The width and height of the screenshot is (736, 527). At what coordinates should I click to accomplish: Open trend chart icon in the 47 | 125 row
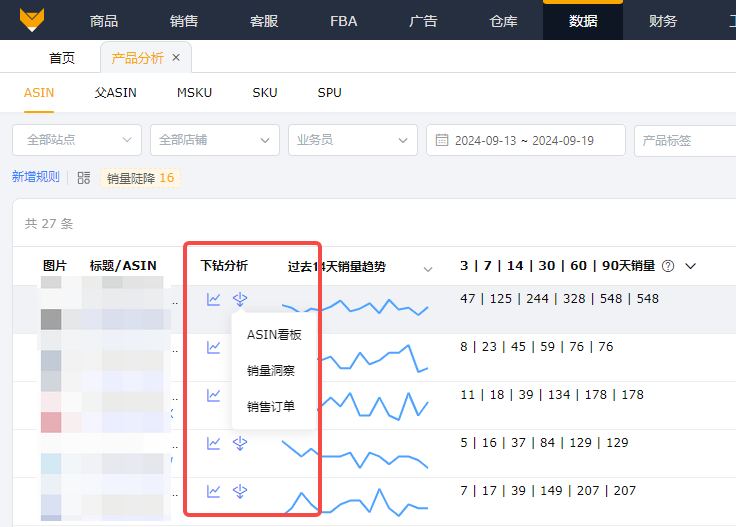coord(214,299)
